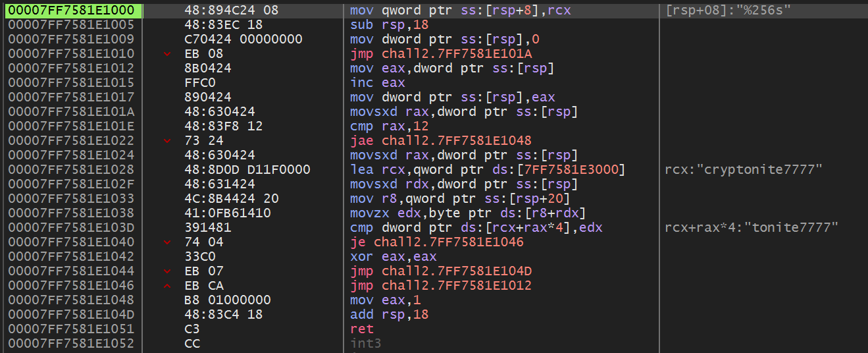
Task: Click the jmp chall2.7FF7581E104D instruction
Action: pos(440,271)
